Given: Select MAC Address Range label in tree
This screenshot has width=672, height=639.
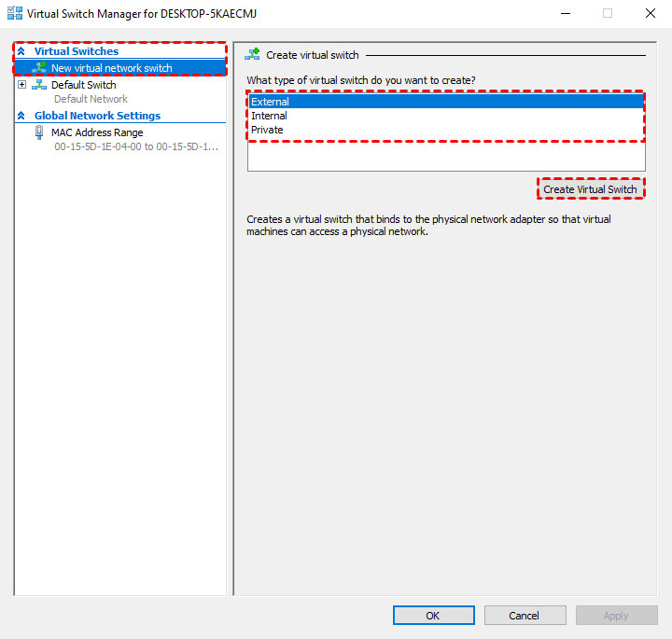Looking at the screenshot, I should 97,132.
